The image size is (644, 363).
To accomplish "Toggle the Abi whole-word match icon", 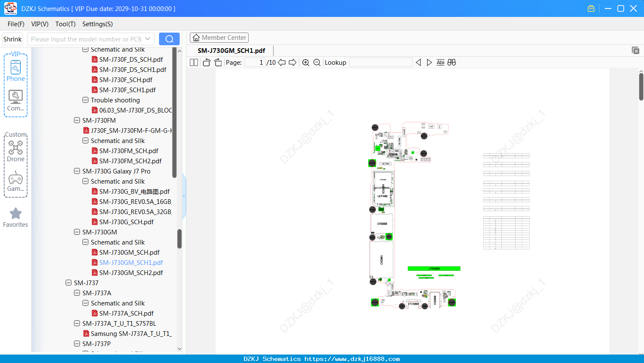I will (440, 63).
